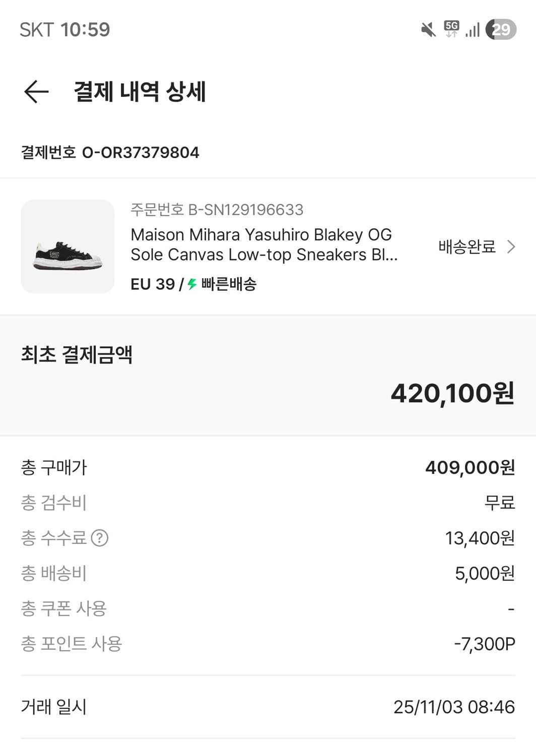
Task: Tap the 거래 일시 25/11/03 08:46 timestamp
Action: click(453, 707)
